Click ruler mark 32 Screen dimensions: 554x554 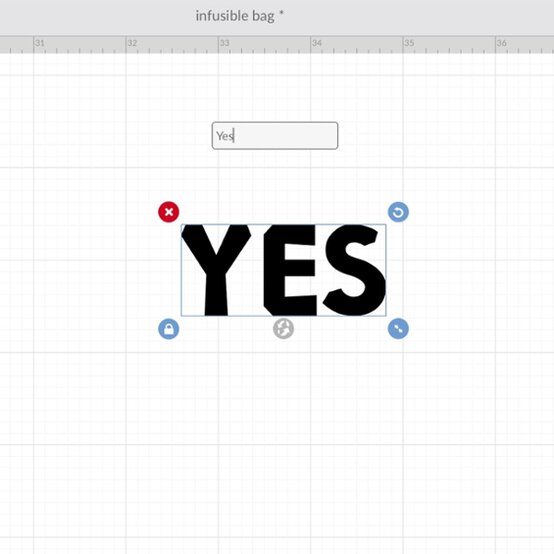(x=132, y=43)
